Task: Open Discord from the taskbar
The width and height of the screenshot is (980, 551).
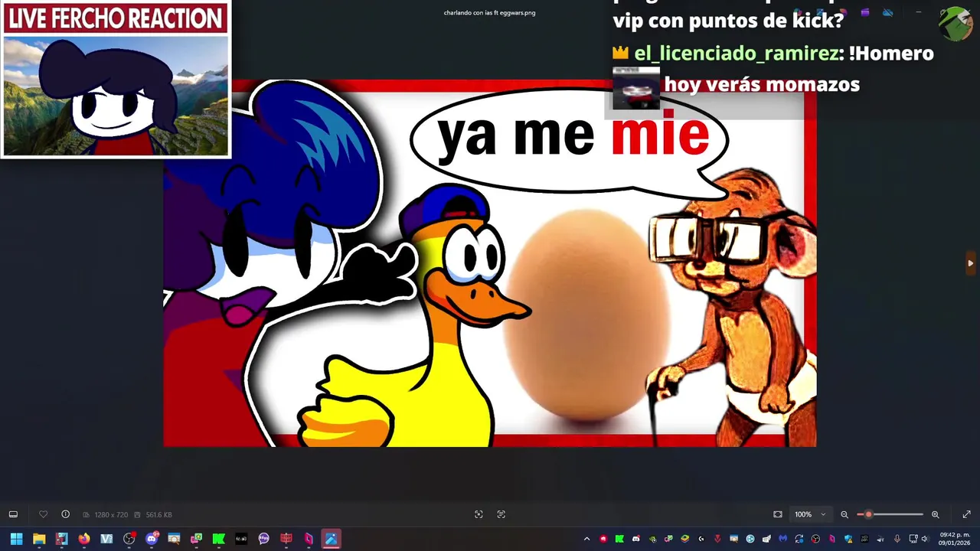Action: click(x=152, y=539)
